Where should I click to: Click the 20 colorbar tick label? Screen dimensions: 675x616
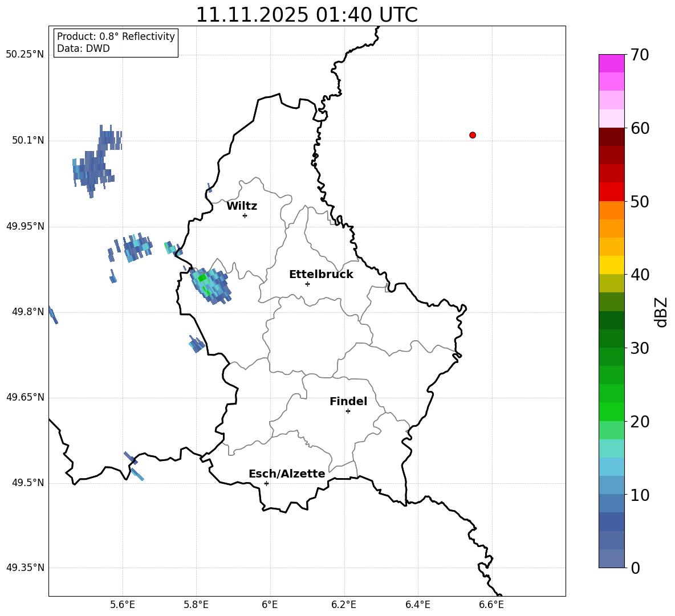pyautogui.click(x=640, y=422)
